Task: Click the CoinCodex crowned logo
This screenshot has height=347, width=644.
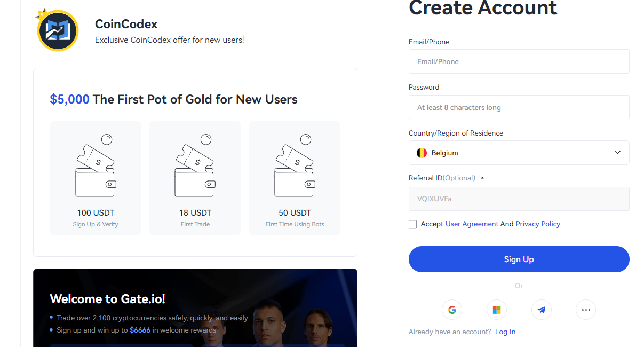Action: [57, 30]
